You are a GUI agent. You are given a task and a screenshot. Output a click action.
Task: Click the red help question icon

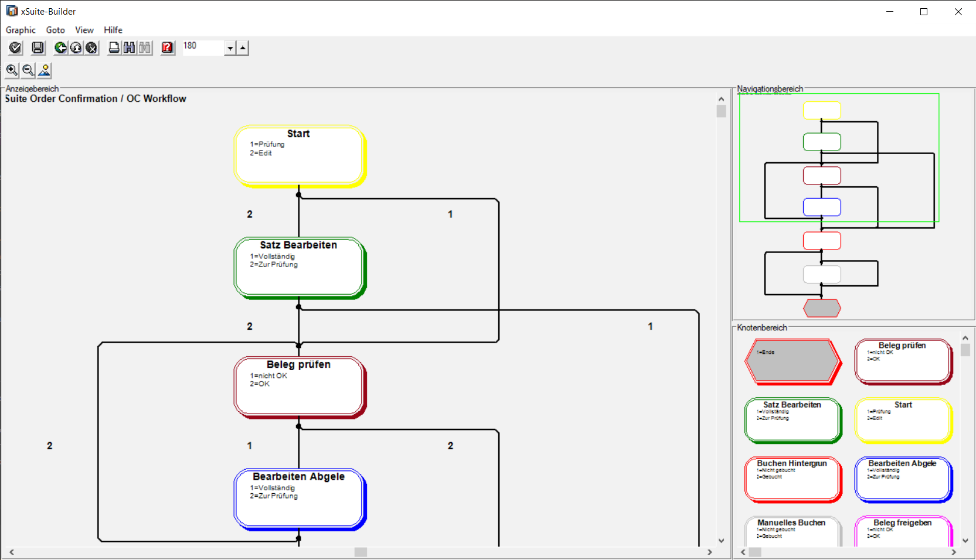168,48
